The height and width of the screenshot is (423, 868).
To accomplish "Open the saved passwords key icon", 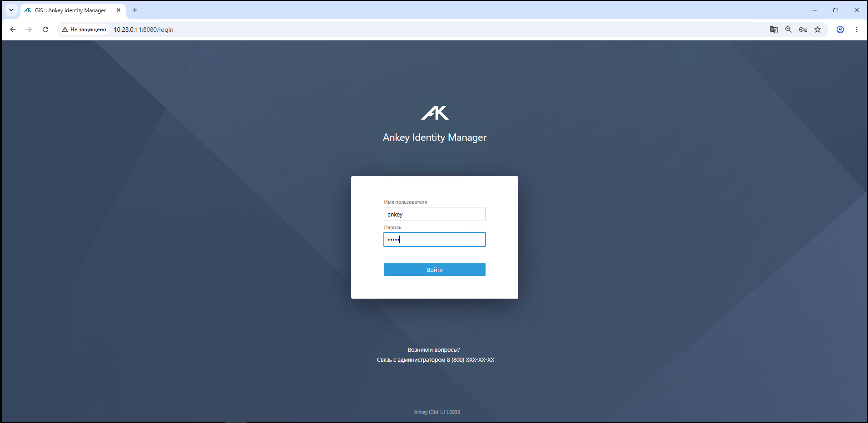I will (x=803, y=30).
